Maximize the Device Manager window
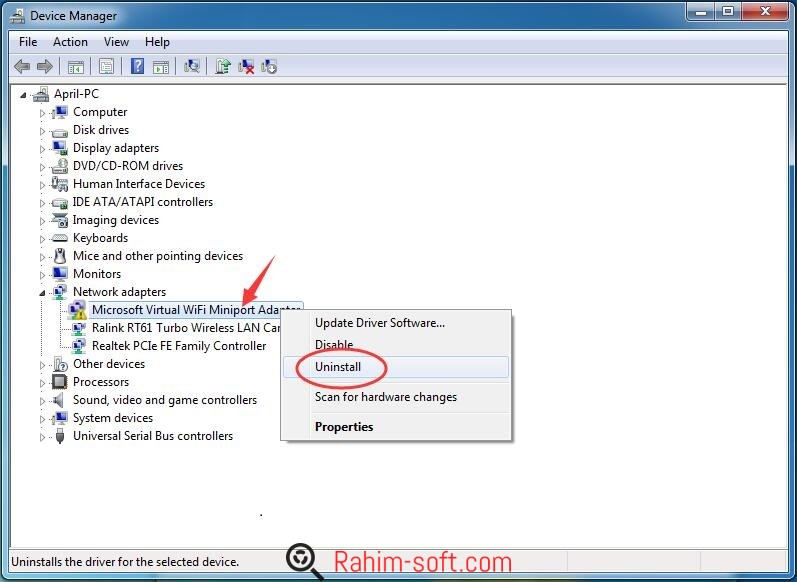This screenshot has height=582, width=797. point(728,11)
